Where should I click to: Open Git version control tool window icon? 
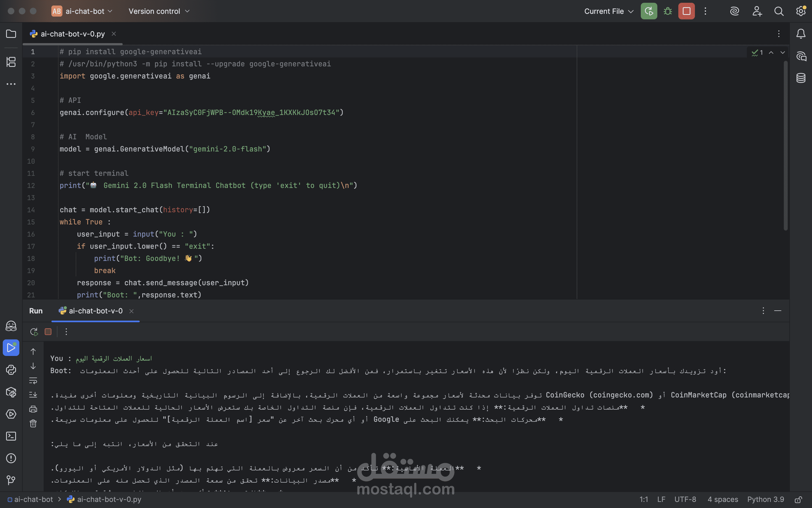(11, 480)
